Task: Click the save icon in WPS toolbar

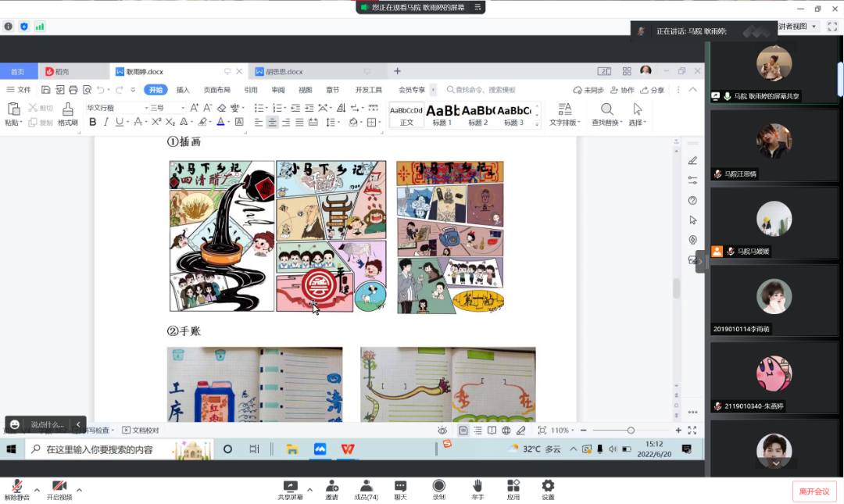Action: pyautogui.click(x=46, y=89)
